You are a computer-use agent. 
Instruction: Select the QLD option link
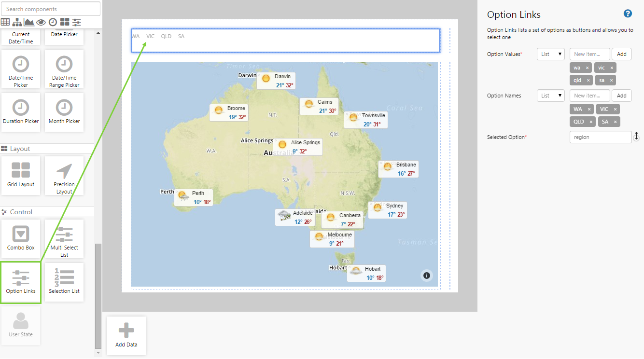point(166,36)
